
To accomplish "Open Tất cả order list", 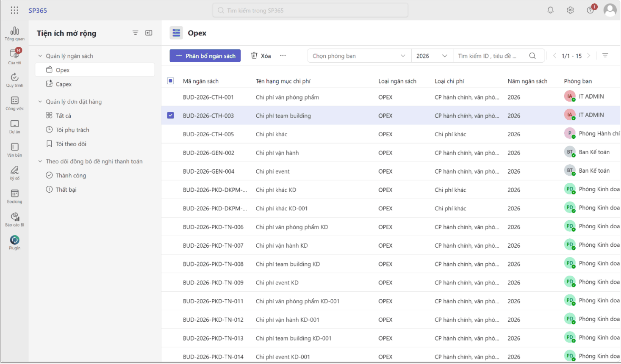I will [x=95, y=116].
